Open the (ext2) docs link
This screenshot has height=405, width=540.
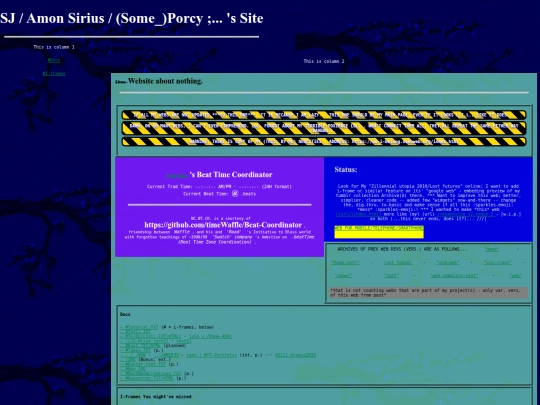[x=184, y=341]
